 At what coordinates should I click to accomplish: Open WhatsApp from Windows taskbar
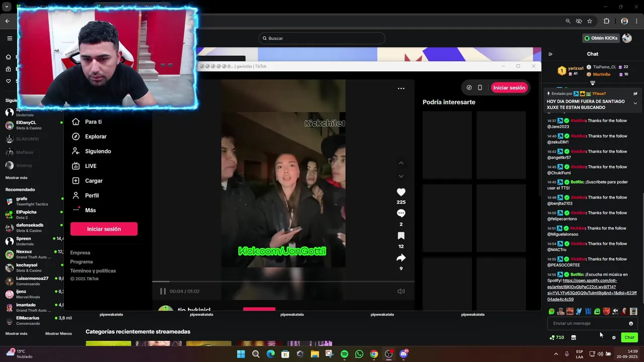359,354
